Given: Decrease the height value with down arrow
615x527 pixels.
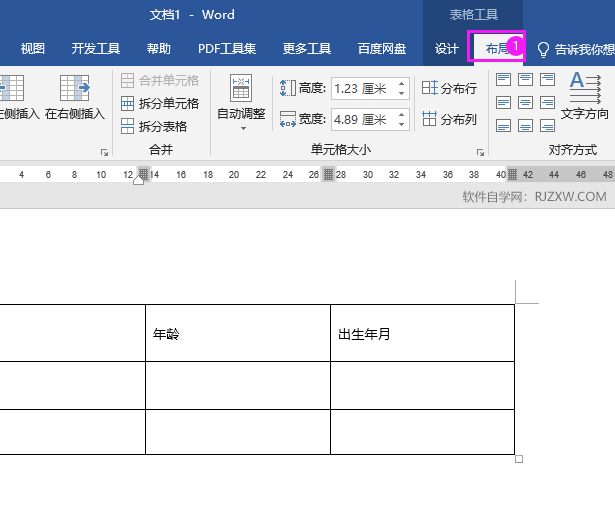Looking at the screenshot, I should (401, 93).
